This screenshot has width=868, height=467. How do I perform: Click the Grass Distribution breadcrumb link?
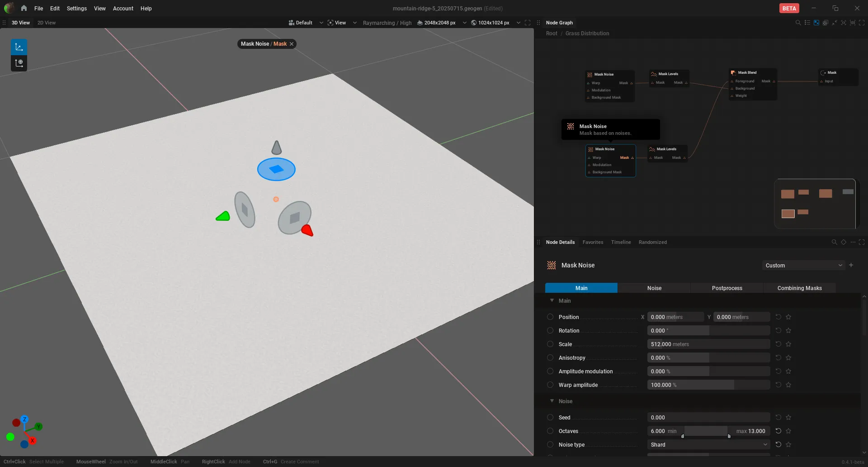click(587, 33)
